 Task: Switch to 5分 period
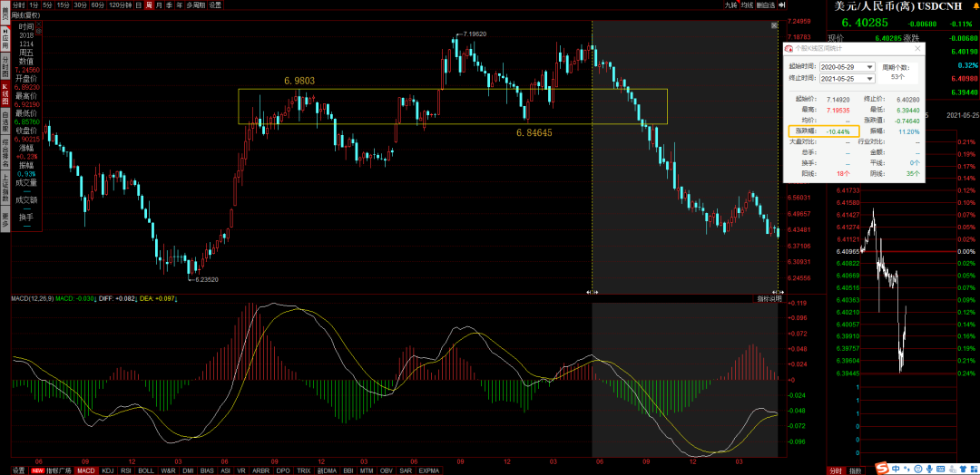[47, 5]
